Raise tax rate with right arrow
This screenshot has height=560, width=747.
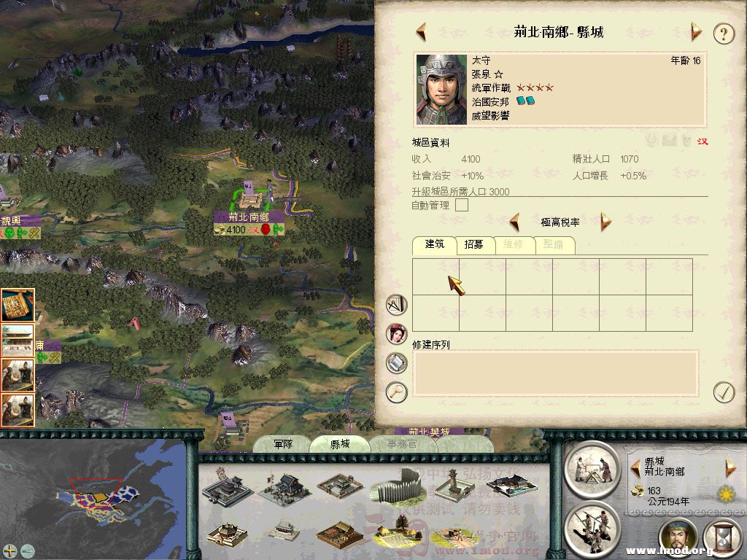[605, 222]
